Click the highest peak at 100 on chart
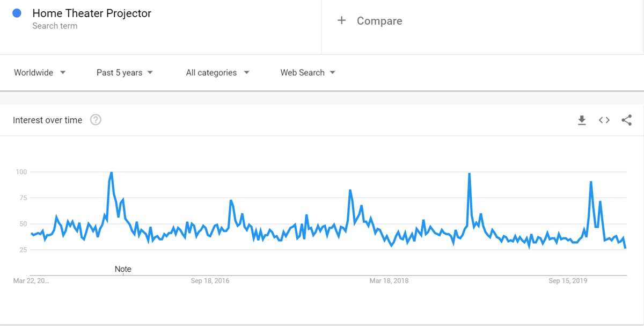 111,172
